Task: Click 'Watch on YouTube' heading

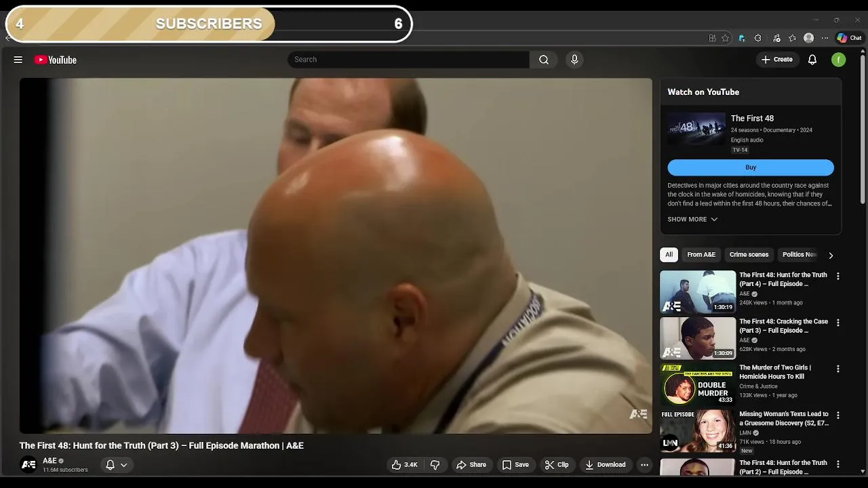Action: 703,92
